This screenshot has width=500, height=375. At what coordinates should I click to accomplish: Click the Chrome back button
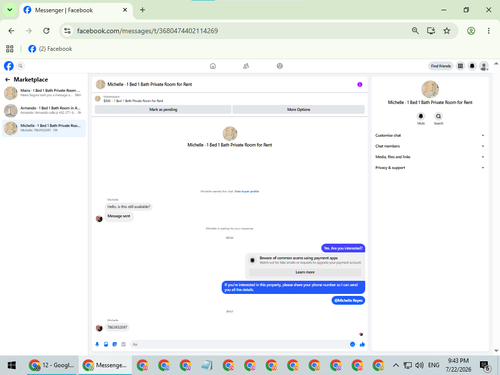(x=11, y=31)
